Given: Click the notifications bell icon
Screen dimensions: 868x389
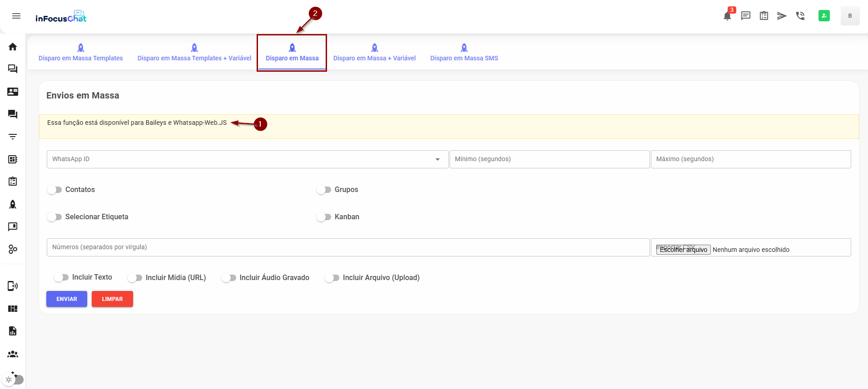Looking at the screenshot, I should tap(727, 16).
